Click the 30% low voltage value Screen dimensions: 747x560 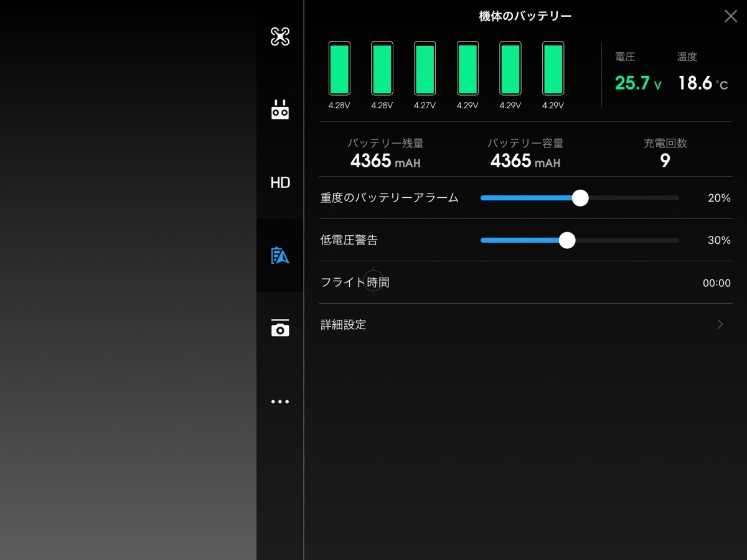[719, 240]
